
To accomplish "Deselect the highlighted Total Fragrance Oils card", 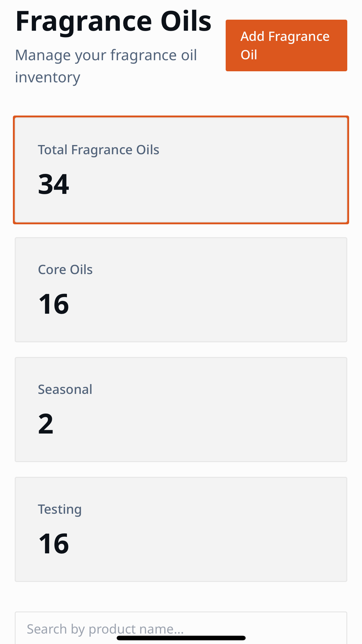I will 181,169.
